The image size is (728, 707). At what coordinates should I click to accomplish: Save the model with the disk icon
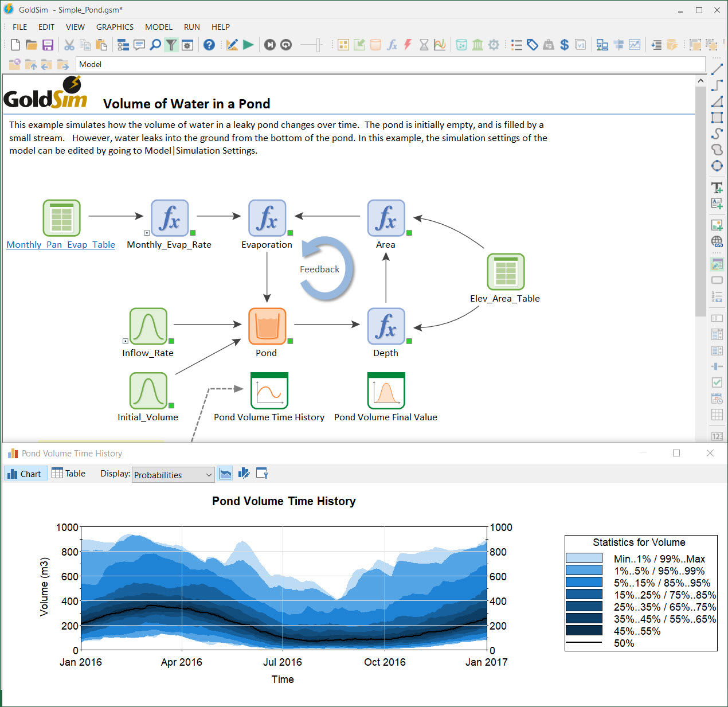point(48,45)
